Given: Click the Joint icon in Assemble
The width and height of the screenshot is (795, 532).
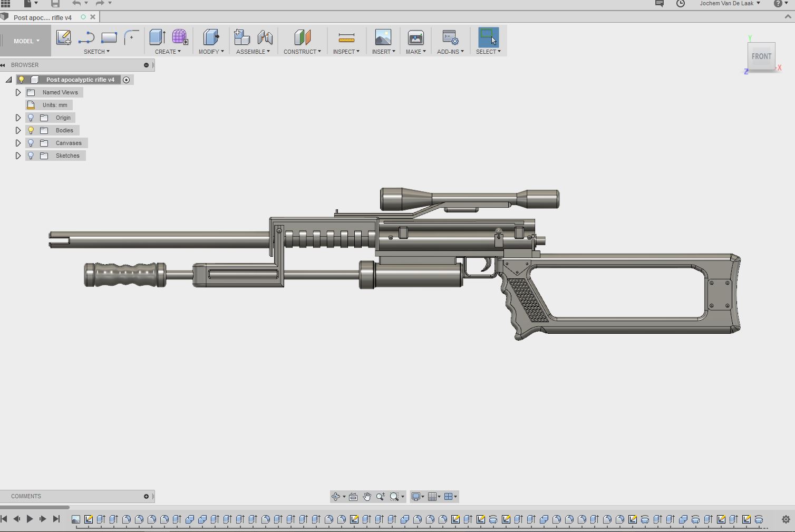Looking at the screenshot, I should pyautogui.click(x=265, y=37).
